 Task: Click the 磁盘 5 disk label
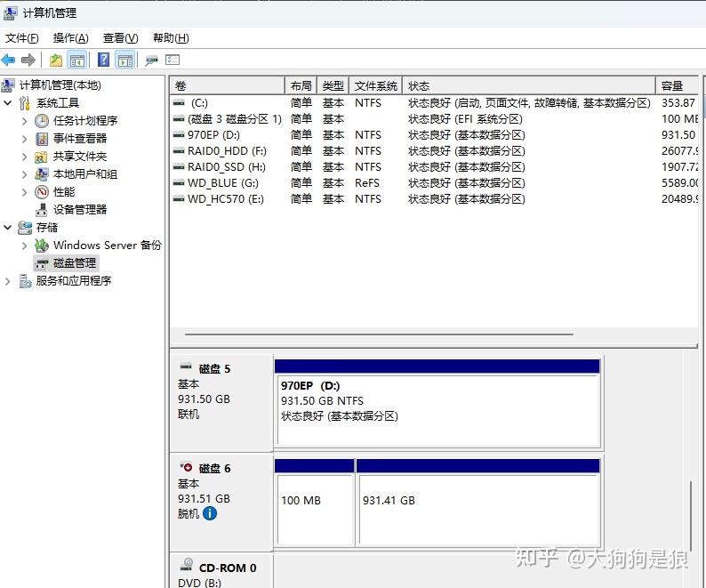pos(214,368)
